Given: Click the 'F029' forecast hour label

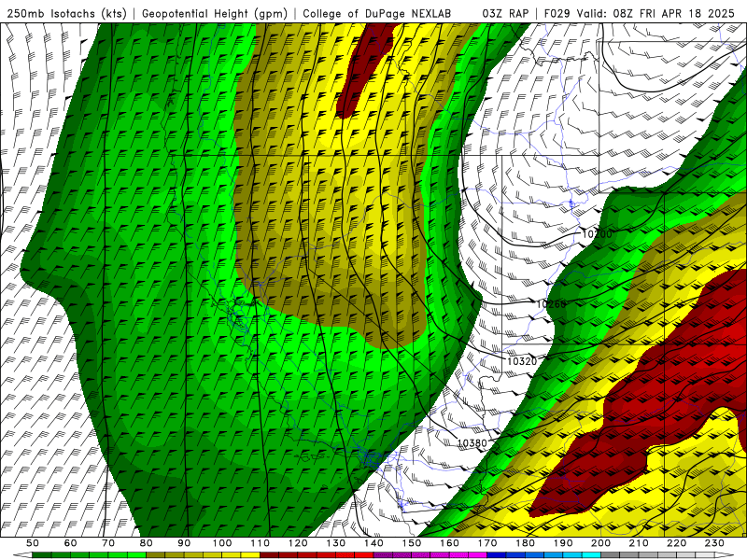Looking at the screenshot, I should (557, 13).
